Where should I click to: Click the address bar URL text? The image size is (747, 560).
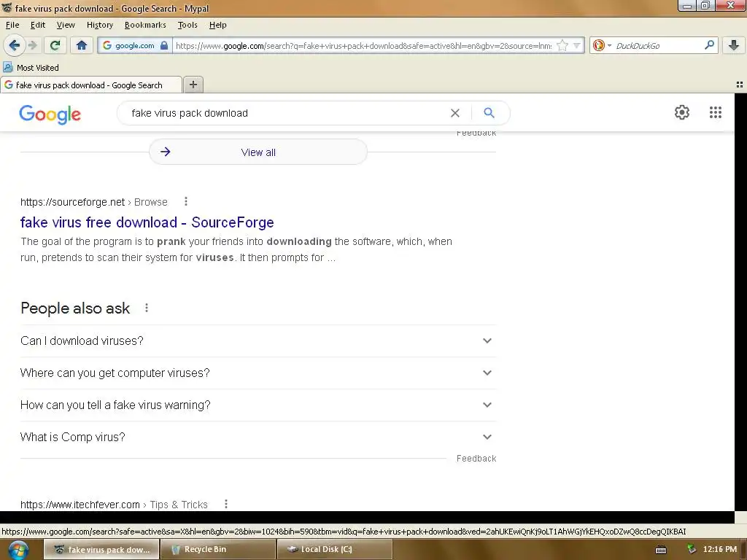363,46
